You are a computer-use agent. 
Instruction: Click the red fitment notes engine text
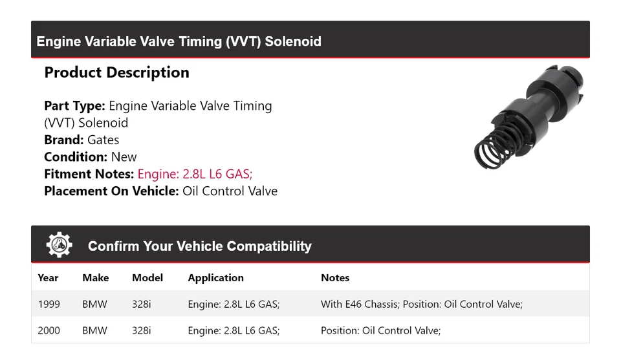[195, 174]
